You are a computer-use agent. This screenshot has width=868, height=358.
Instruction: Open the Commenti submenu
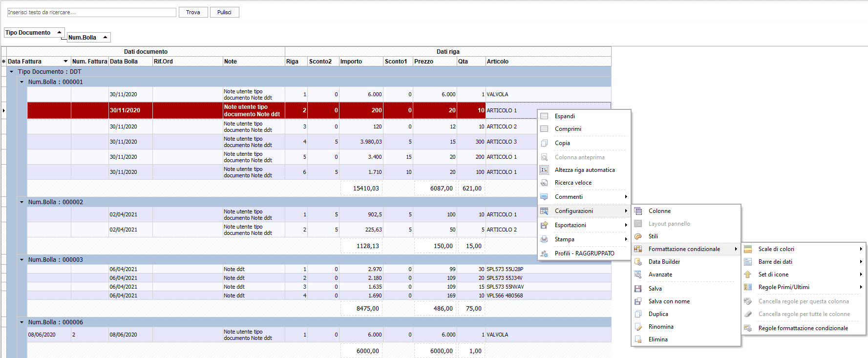tap(584, 197)
